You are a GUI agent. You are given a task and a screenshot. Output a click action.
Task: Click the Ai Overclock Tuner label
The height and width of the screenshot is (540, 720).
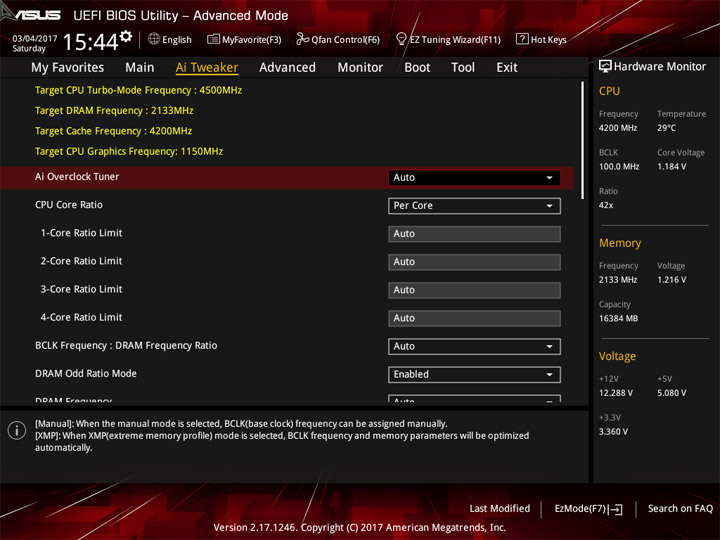(77, 177)
